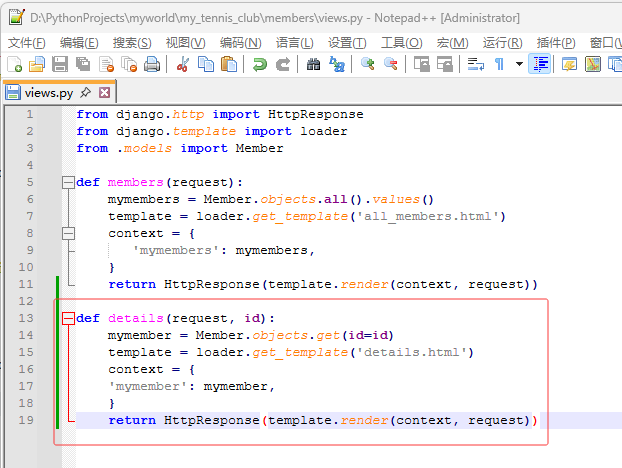Open the show-symbol dropdown arrow
The image size is (622, 468).
point(519,64)
